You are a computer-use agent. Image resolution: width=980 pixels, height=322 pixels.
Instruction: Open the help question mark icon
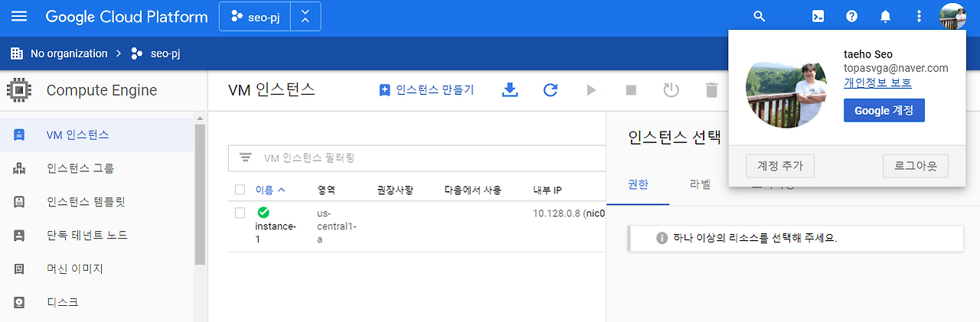coord(851,16)
